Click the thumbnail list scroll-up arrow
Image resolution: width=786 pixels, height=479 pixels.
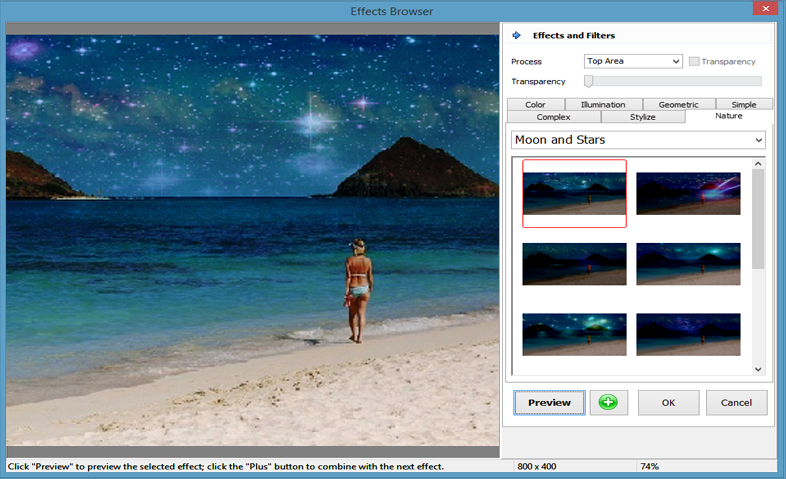point(758,164)
